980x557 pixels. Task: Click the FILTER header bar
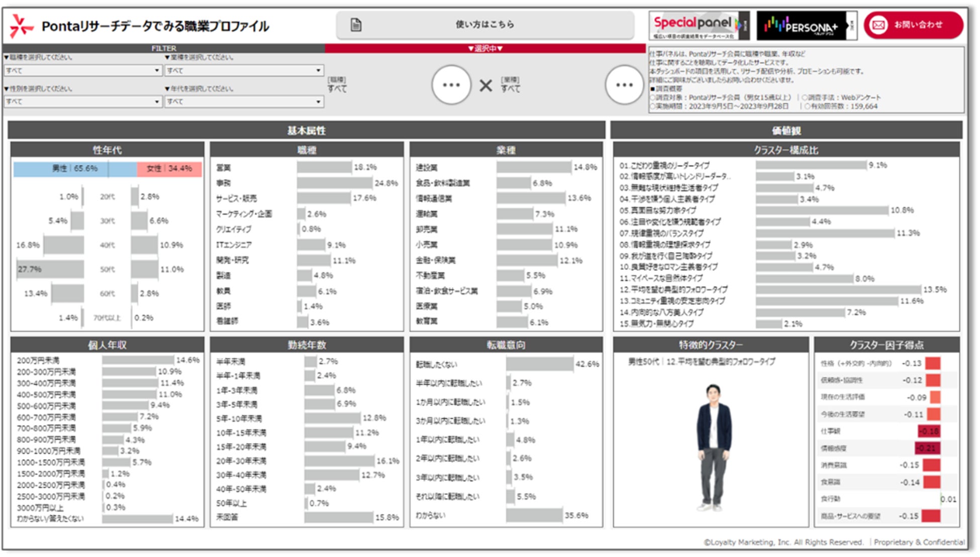coord(164,48)
